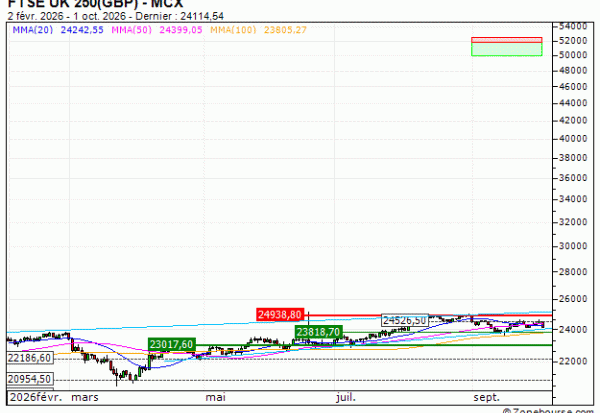Click the date range and Dernier subtitle
600x413 pixels.
(116, 16)
